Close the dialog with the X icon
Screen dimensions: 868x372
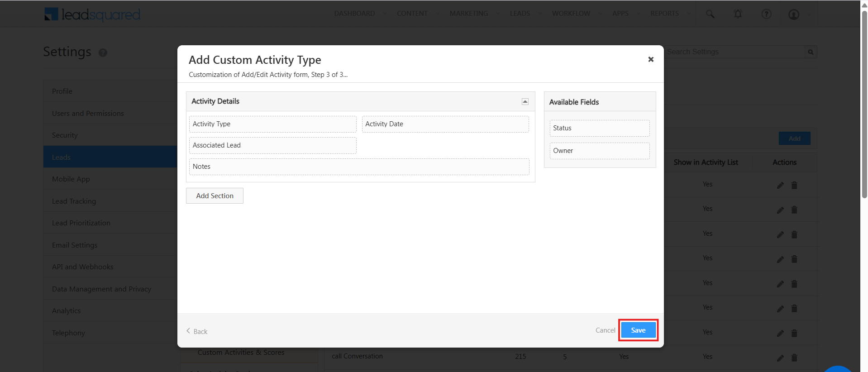[651, 59]
